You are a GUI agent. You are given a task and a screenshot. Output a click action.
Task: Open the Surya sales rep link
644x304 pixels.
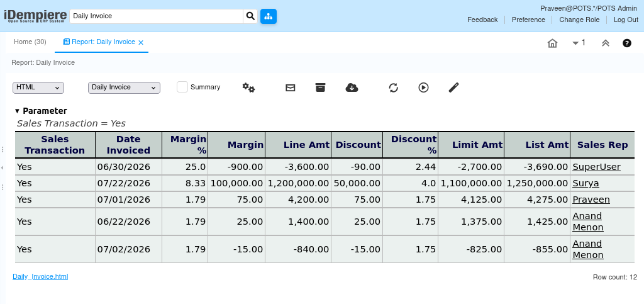coord(586,183)
